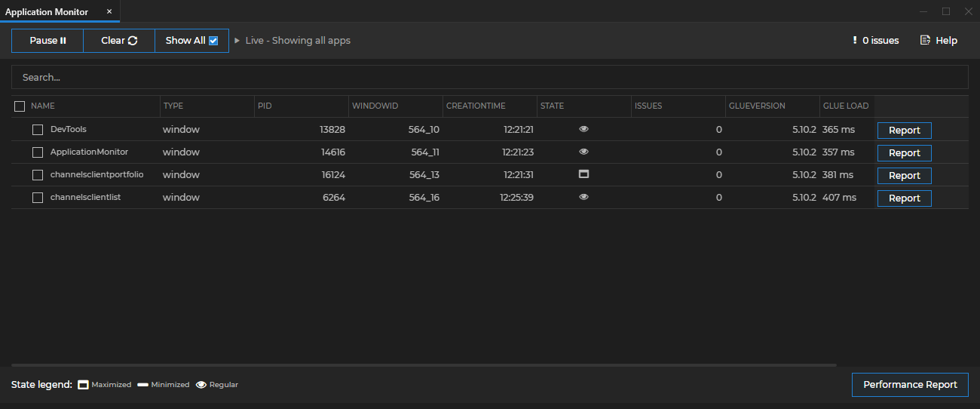Screen dimensions: 980x409
Task: Click the Live - Showing all apps status
Action: tap(298, 41)
